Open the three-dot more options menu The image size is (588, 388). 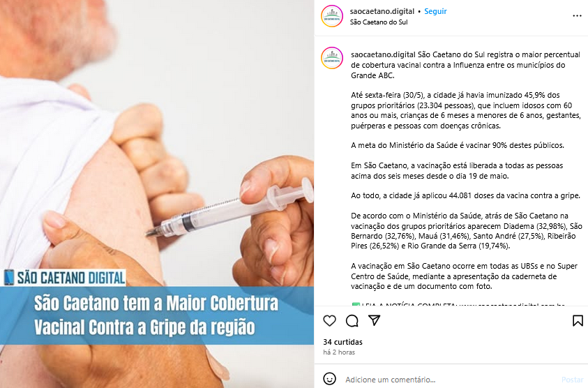tap(577, 16)
